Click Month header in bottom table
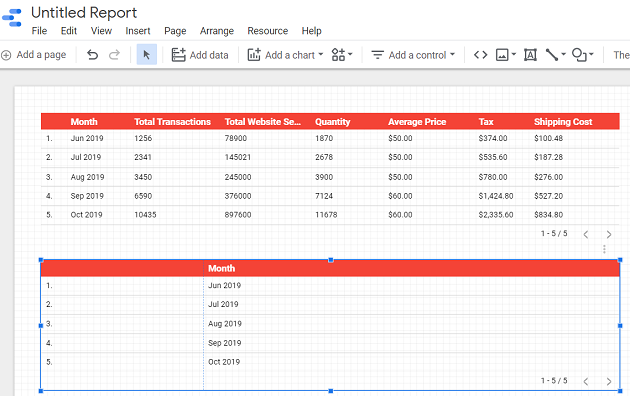Screen dimensions: 630x396 [221, 268]
